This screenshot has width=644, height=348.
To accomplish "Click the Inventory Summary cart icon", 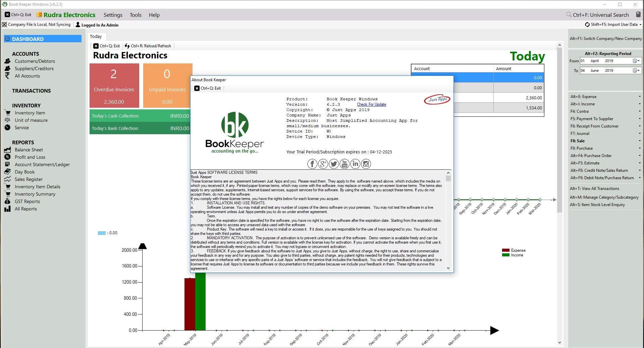I will tap(7, 194).
